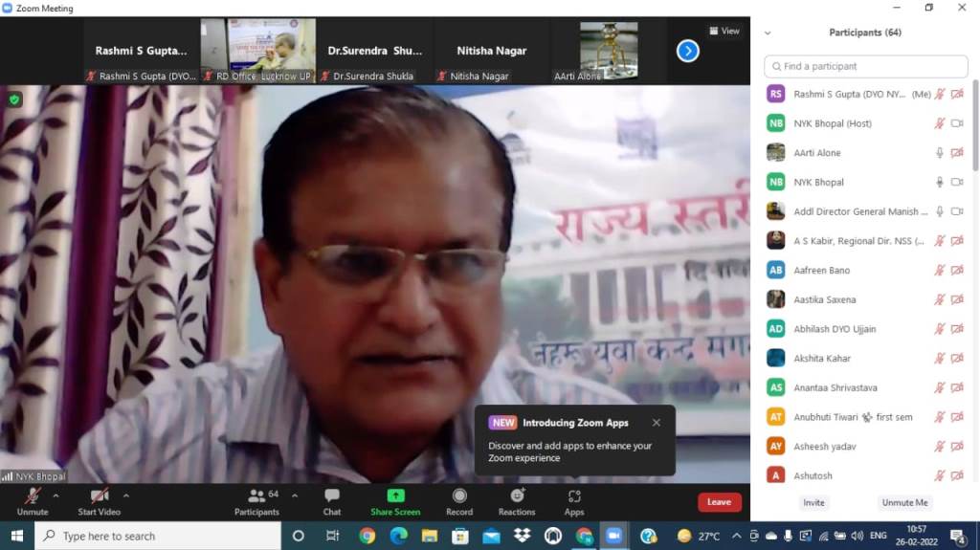The width and height of the screenshot is (980, 550).
Task: Expand audio options arrow next to Unmute
Action: tap(56, 495)
